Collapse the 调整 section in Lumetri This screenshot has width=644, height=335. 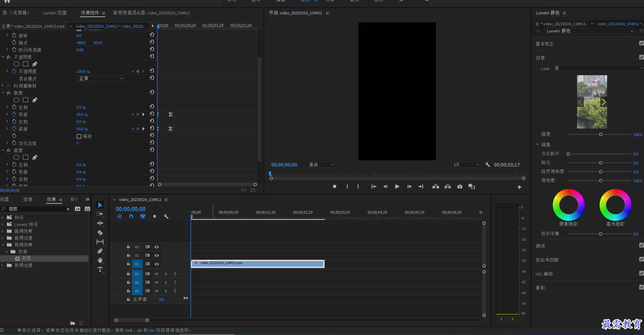pos(537,144)
